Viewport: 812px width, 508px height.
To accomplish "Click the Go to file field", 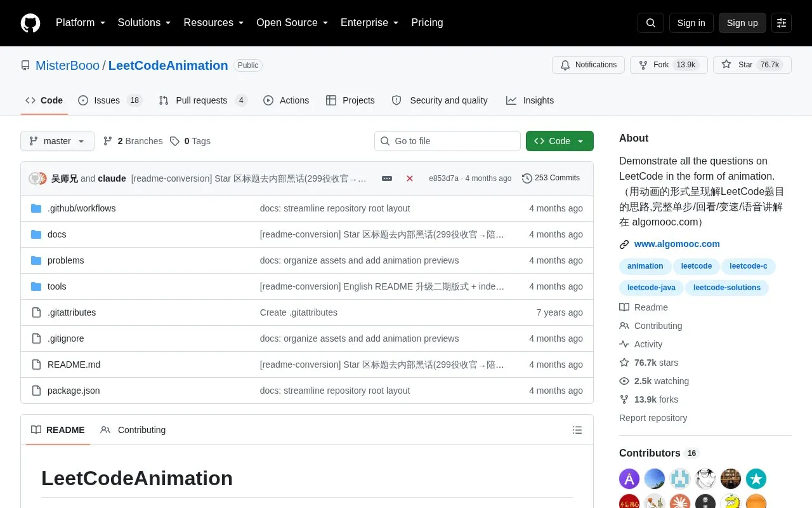I will (447, 141).
